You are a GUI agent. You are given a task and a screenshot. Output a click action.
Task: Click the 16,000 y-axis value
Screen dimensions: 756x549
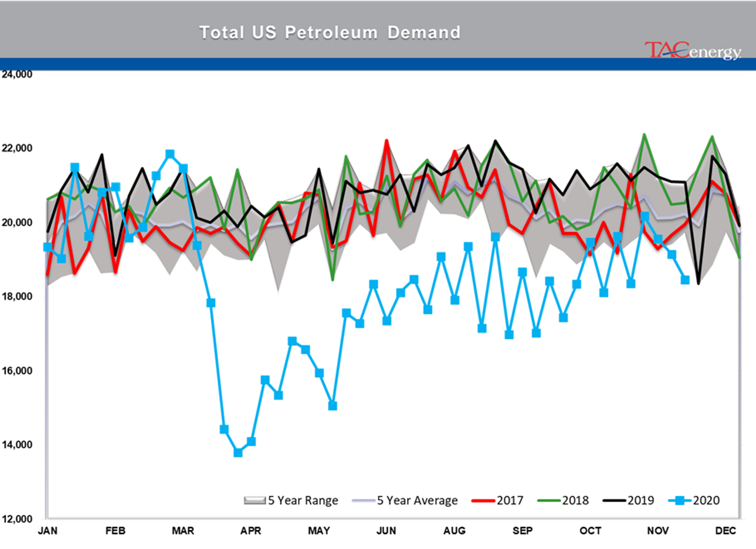pyautogui.click(x=17, y=371)
